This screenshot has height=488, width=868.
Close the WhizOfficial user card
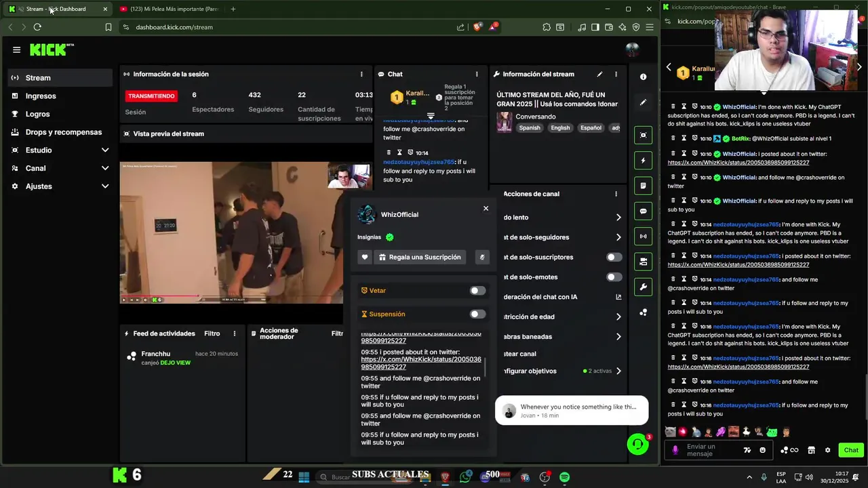[486, 208]
